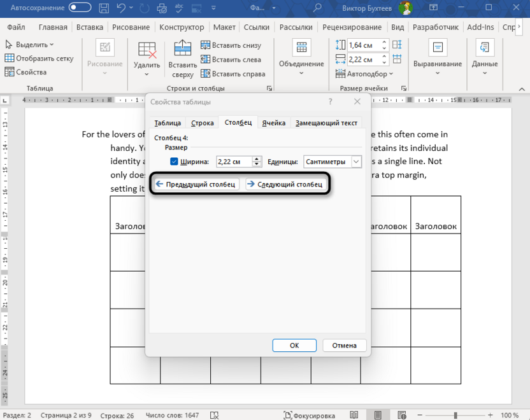
Task: Expand the Выравнивание group
Action: click(x=438, y=59)
